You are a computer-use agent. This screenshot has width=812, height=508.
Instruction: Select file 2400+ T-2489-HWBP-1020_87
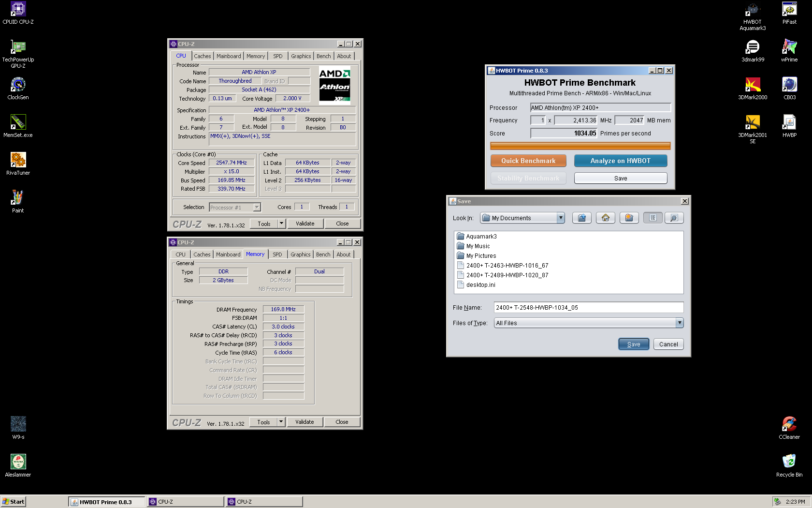(503, 275)
